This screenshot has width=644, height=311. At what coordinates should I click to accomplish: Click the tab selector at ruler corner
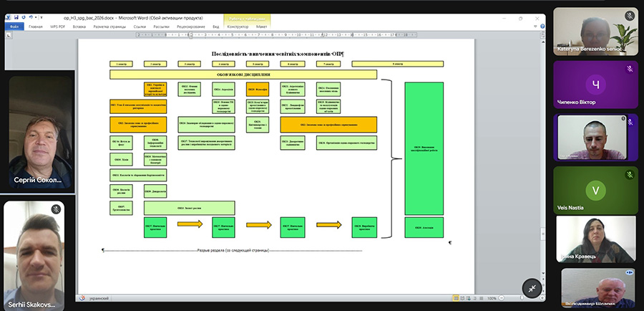[x=9, y=34]
